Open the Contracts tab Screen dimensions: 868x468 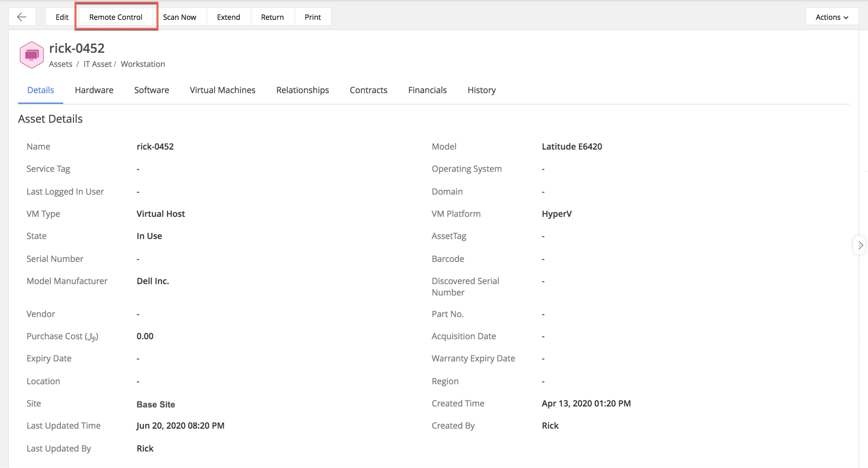click(368, 90)
